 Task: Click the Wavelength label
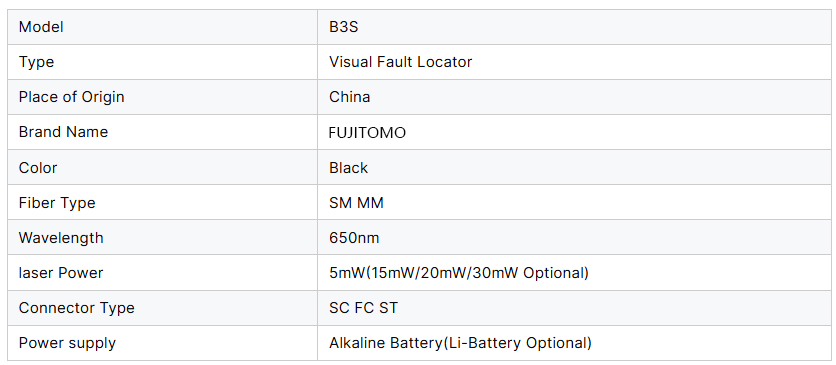61,238
